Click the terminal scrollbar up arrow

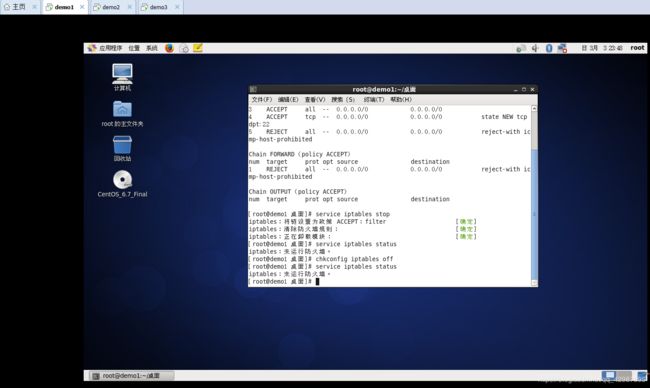pyautogui.click(x=534, y=109)
